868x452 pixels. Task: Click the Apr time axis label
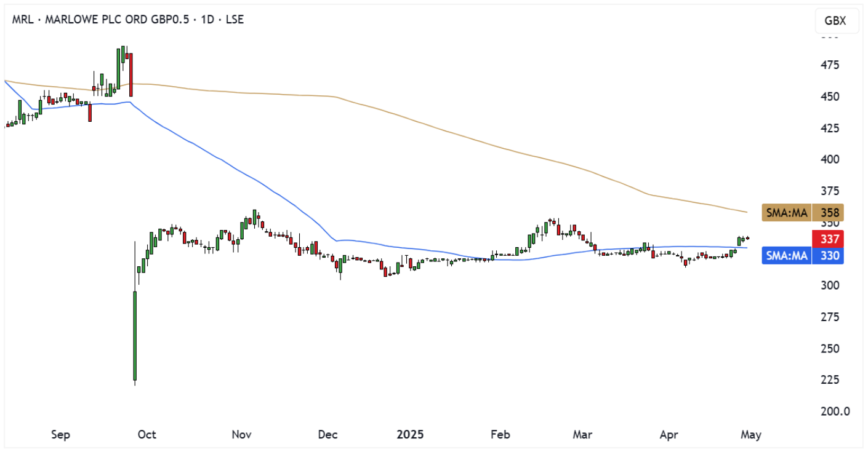(x=669, y=435)
